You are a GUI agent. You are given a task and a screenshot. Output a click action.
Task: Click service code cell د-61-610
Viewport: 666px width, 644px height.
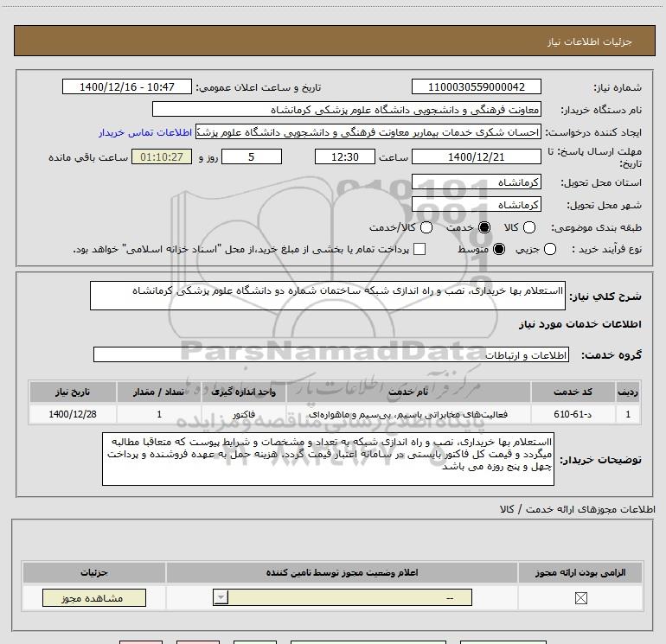pyautogui.click(x=573, y=414)
